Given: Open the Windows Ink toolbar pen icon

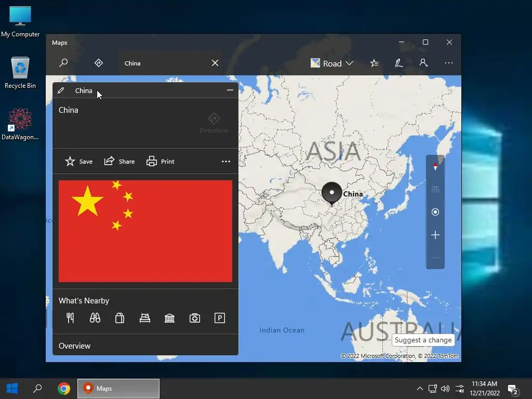Looking at the screenshot, I should [399, 63].
